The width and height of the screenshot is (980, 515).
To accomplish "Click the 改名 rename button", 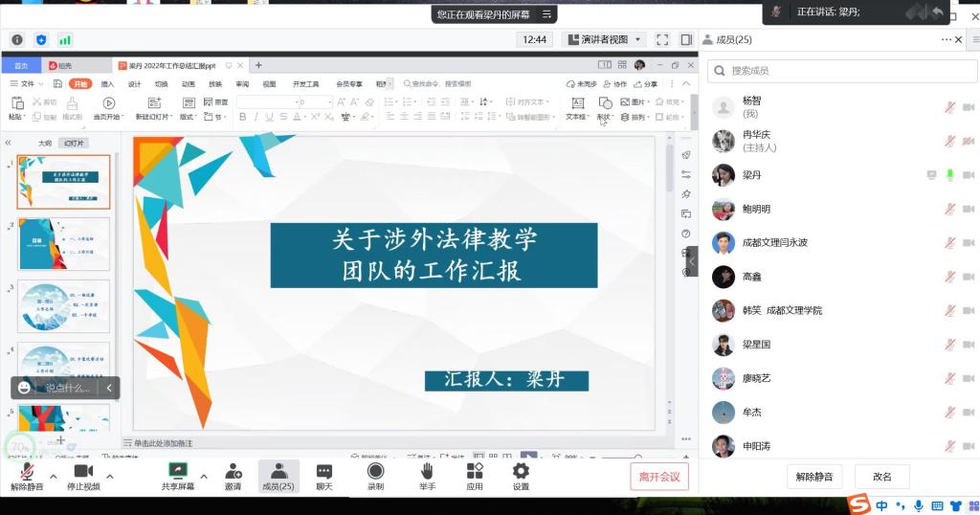I will tap(881, 477).
